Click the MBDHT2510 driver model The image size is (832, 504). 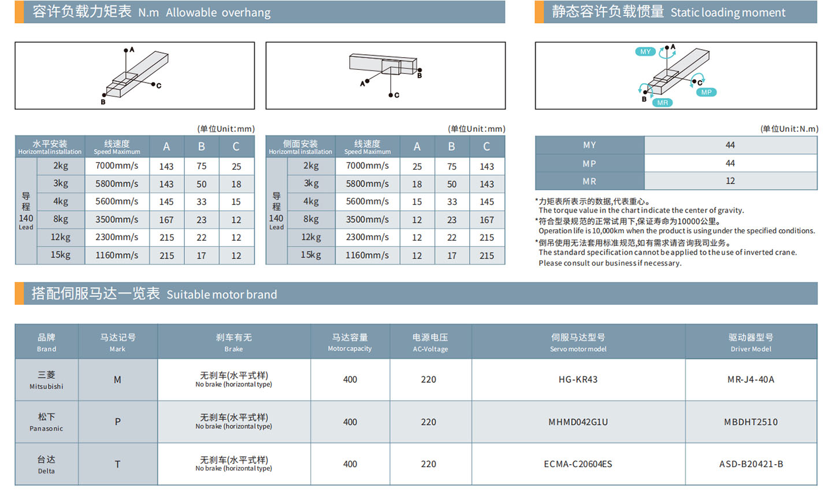point(751,422)
